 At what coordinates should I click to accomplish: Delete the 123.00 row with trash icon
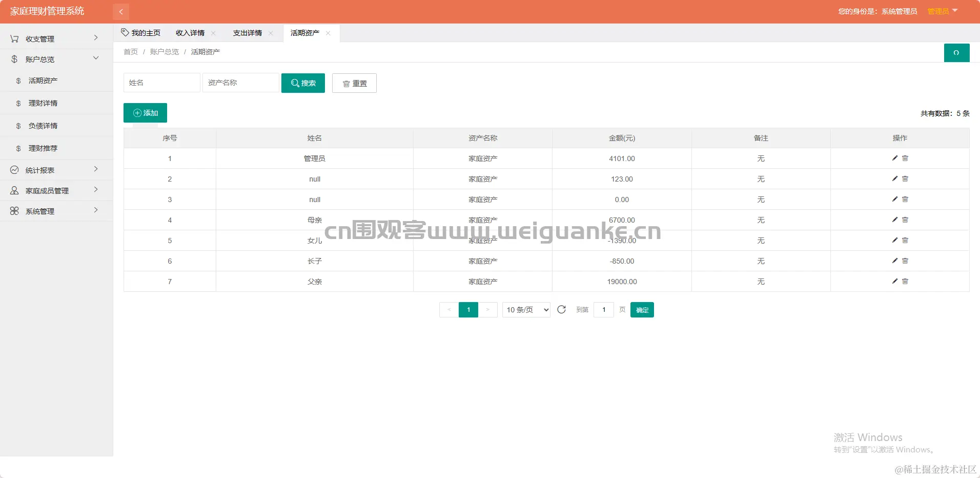click(x=905, y=178)
